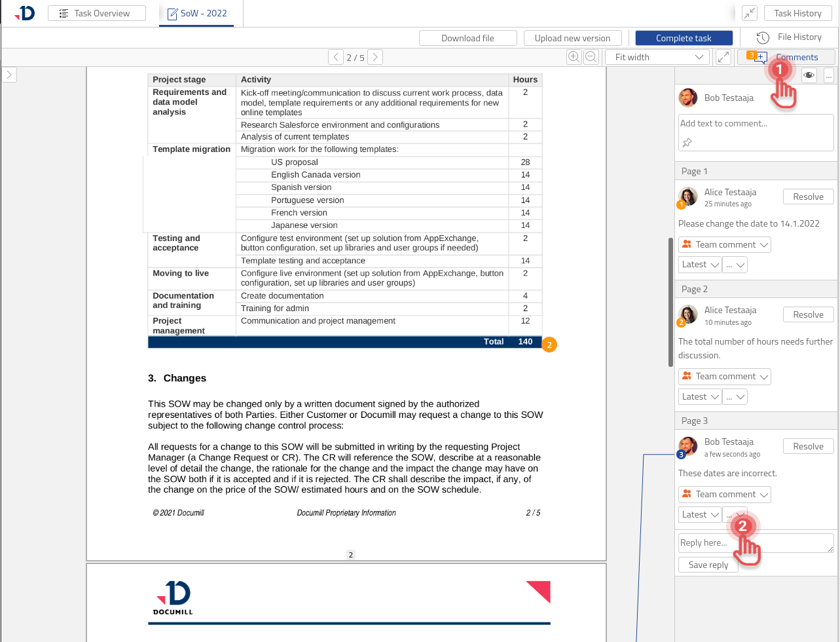The image size is (840, 642).
Task: Click orange comment marker 2 on the document
Action: (x=549, y=345)
